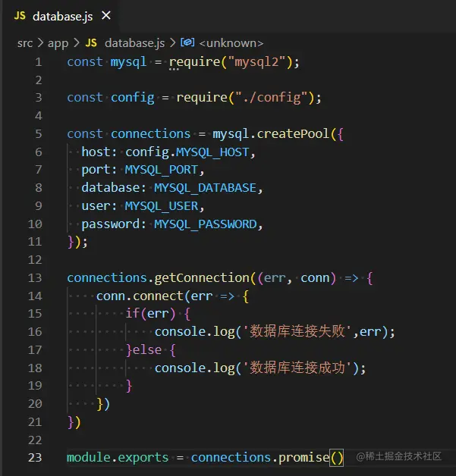
Task: Open the app breadcrumb folder
Action: click(x=58, y=43)
